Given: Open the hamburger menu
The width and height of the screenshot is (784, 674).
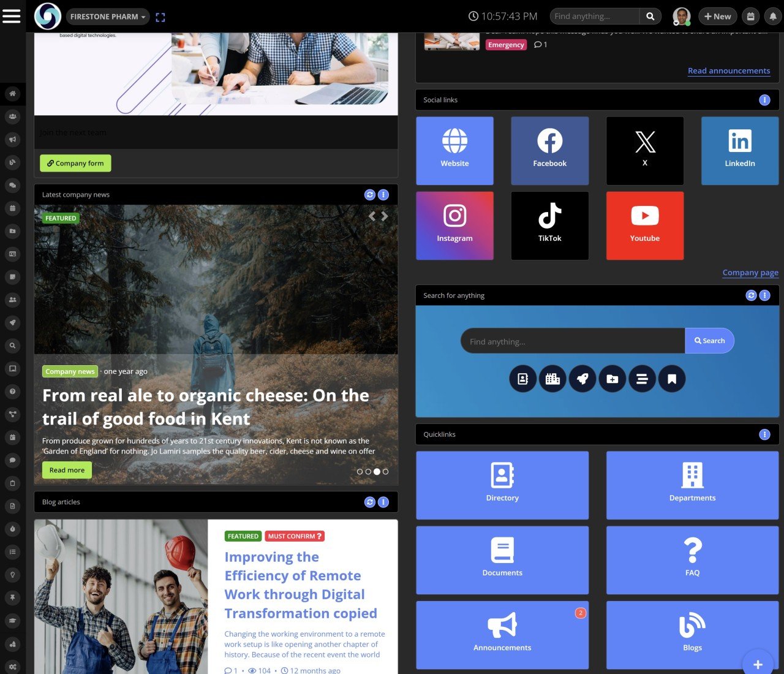Looking at the screenshot, I should click(12, 16).
